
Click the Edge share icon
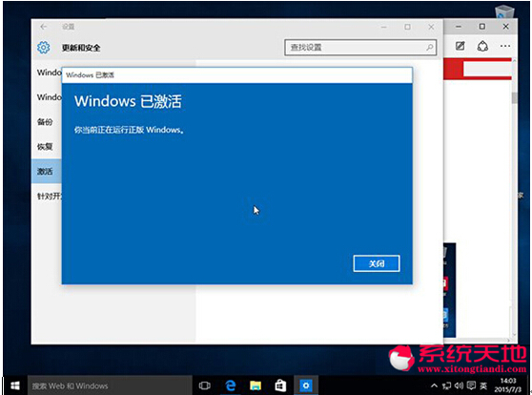(x=482, y=46)
